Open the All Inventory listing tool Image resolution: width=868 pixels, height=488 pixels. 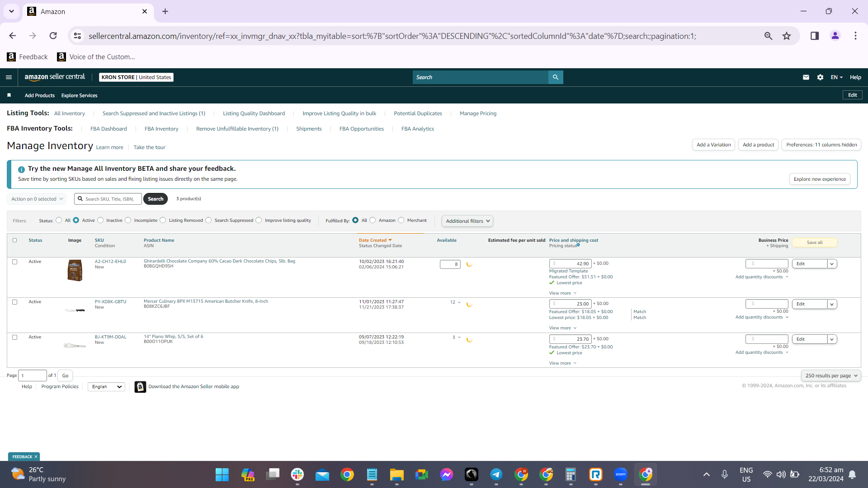pyautogui.click(x=70, y=113)
